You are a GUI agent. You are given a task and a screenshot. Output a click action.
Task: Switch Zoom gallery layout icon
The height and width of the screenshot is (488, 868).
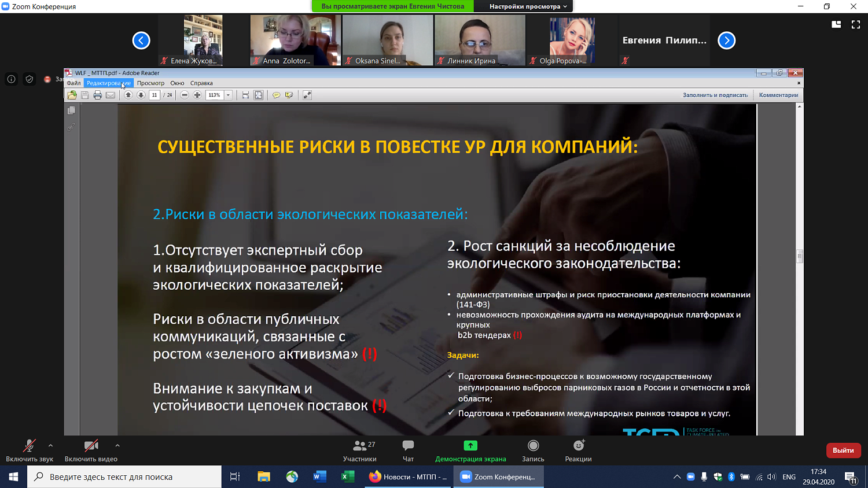[836, 24]
